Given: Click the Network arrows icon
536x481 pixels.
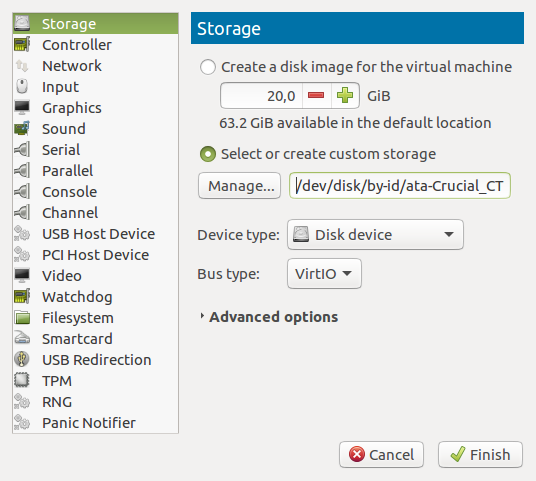Looking at the screenshot, I should [22, 66].
